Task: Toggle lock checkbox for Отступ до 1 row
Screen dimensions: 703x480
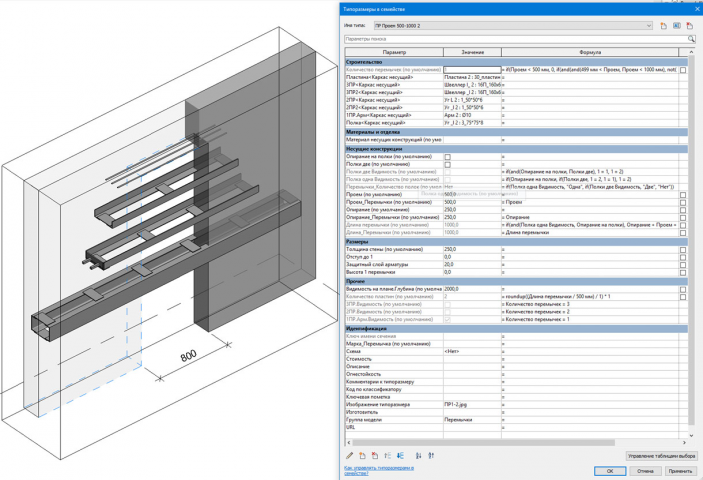Action: 682,257
